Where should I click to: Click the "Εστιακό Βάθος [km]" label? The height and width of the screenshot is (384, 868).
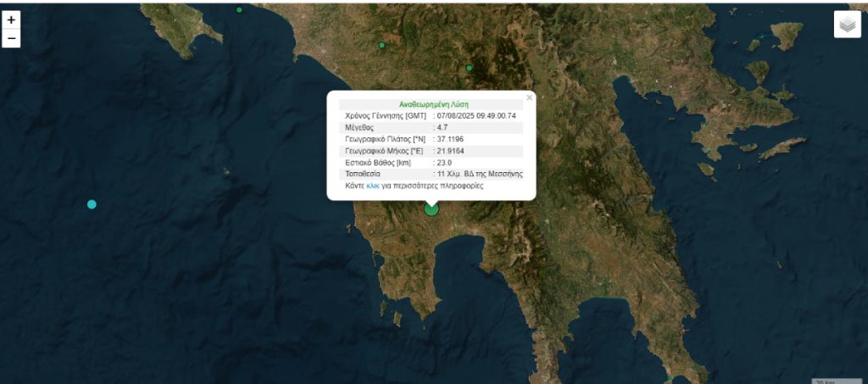coord(378,162)
